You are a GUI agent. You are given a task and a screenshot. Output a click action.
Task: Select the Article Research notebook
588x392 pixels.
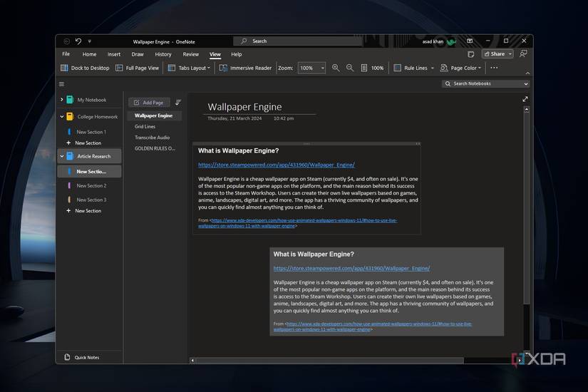(x=93, y=156)
